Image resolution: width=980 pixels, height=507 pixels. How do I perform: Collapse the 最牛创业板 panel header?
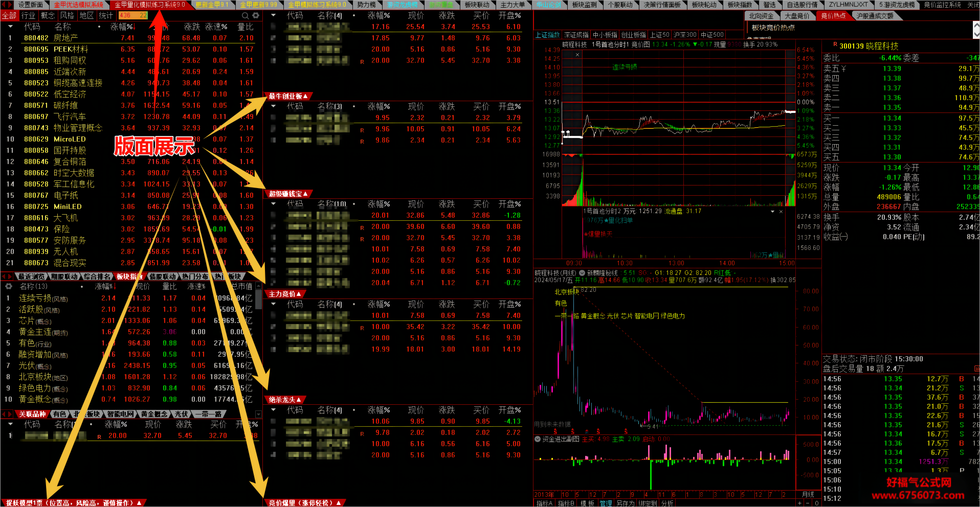coord(288,96)
